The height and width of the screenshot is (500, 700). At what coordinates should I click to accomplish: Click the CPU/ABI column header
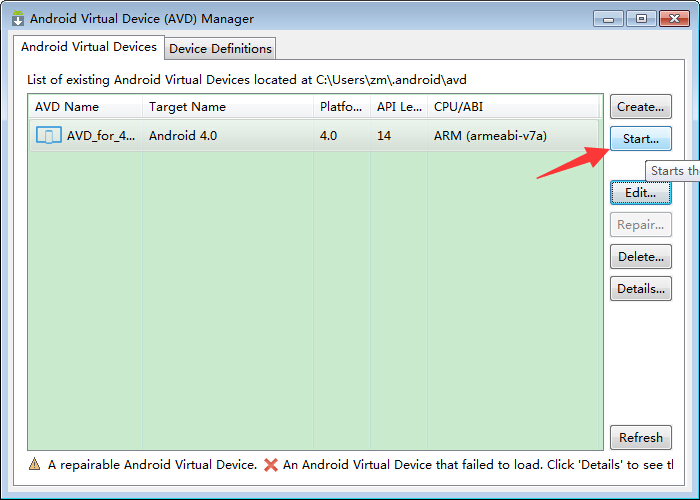click(x=513, y=107)
